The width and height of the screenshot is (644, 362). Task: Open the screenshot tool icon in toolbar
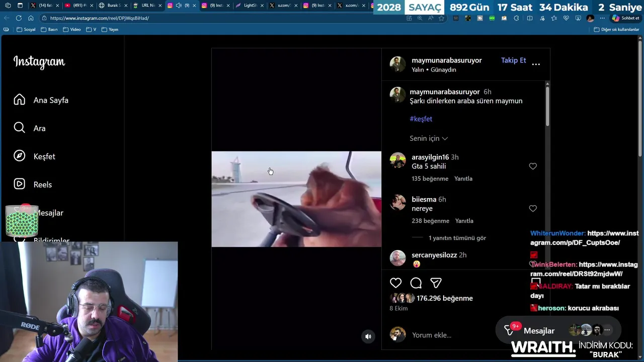click(578, 18)
